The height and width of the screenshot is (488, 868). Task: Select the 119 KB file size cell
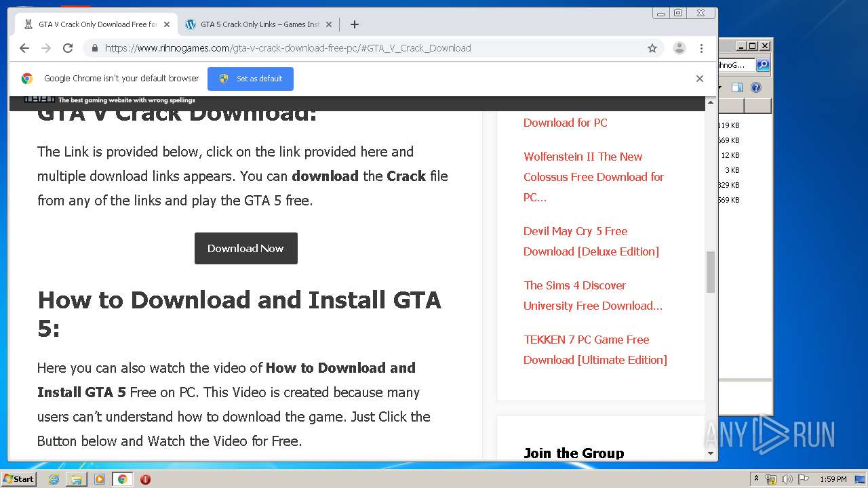pyautogui.click(x=729, y=125)
